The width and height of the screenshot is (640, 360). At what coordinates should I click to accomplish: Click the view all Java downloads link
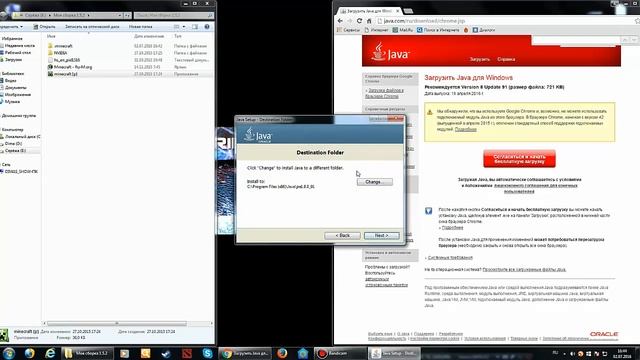[524, 269]
